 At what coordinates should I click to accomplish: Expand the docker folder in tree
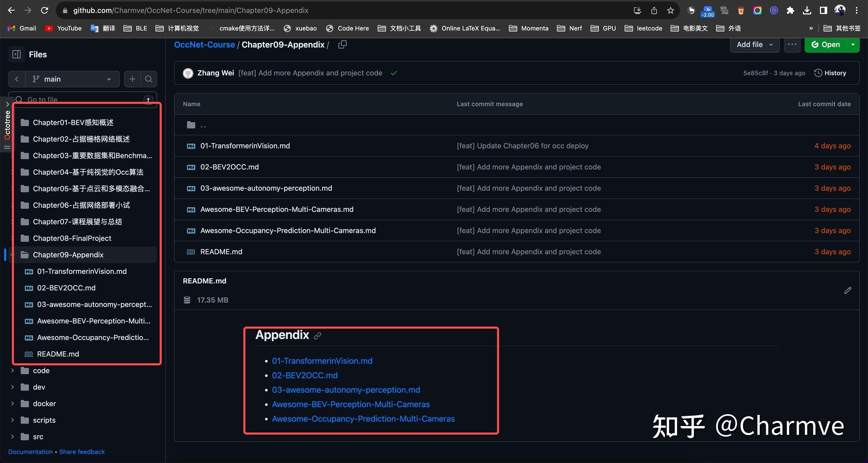12,404
